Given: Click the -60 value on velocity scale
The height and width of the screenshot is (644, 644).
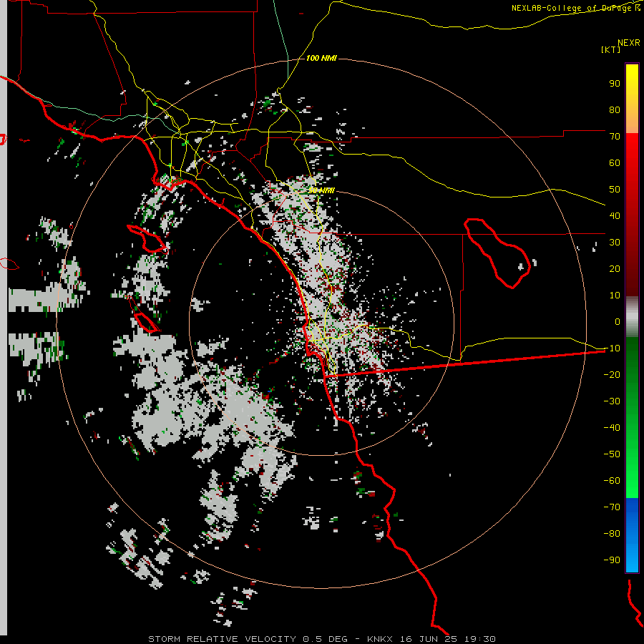Looking at the screenshot, I should (x=612, y=481).
